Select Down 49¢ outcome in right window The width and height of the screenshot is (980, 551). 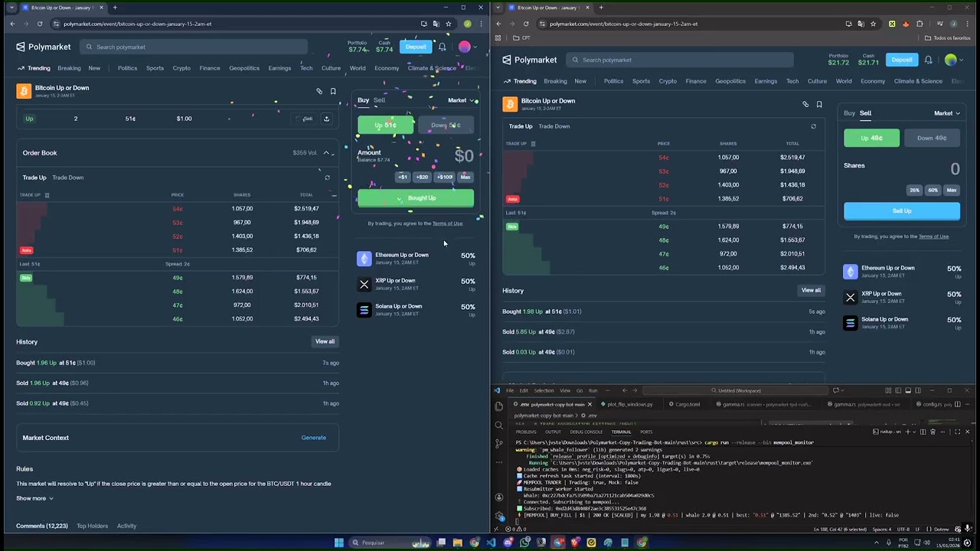(932, 138)
